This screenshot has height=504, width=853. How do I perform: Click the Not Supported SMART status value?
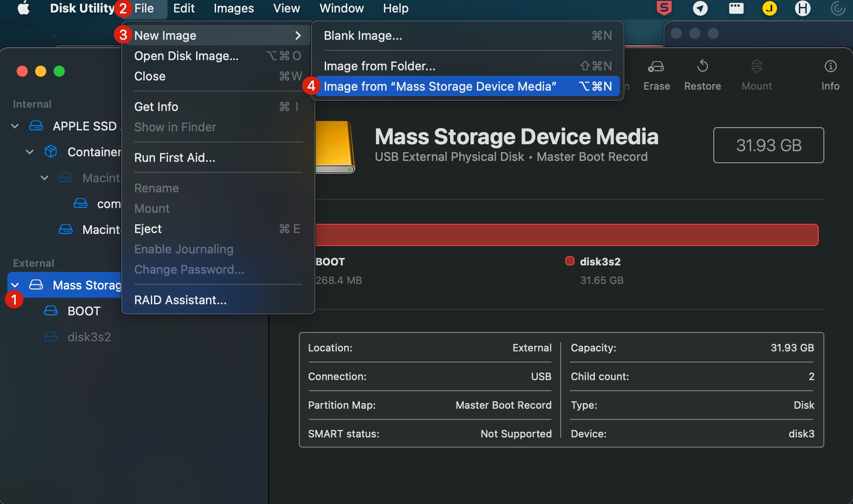coord(516,434)
